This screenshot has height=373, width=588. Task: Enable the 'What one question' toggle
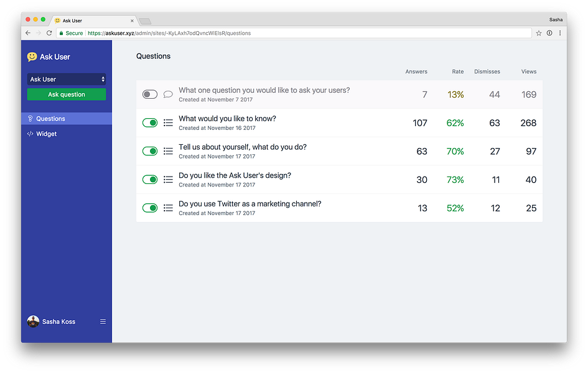149,94
